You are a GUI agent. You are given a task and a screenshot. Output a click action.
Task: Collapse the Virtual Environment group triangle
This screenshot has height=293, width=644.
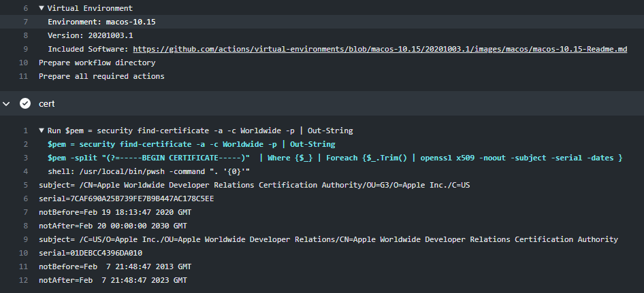[42, 7]
